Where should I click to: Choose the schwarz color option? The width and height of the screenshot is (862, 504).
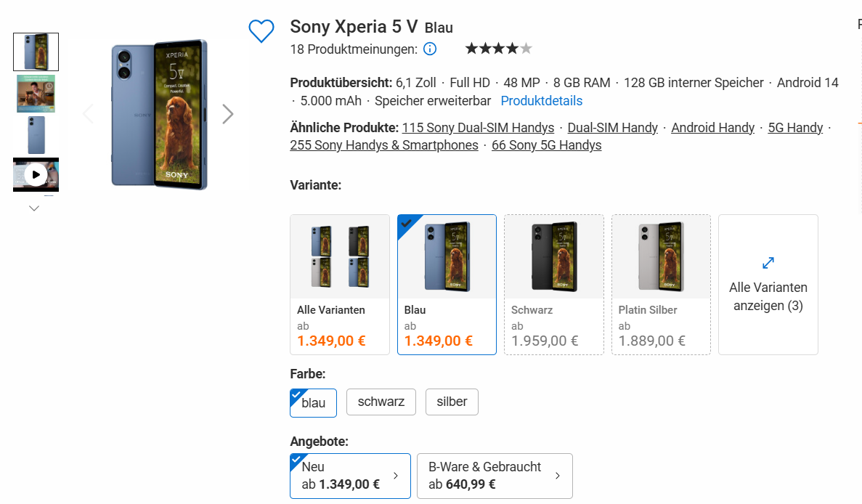(381, 402)
